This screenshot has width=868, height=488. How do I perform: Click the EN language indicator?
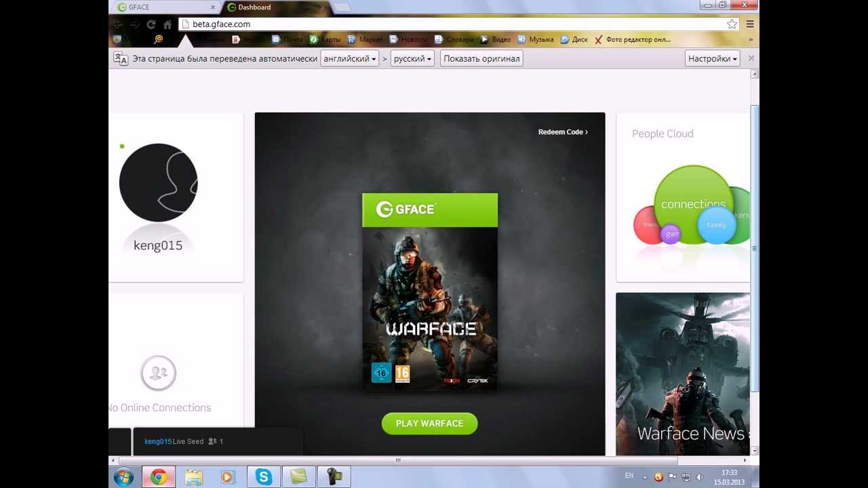pyautogui.click(x=629, y=476)
